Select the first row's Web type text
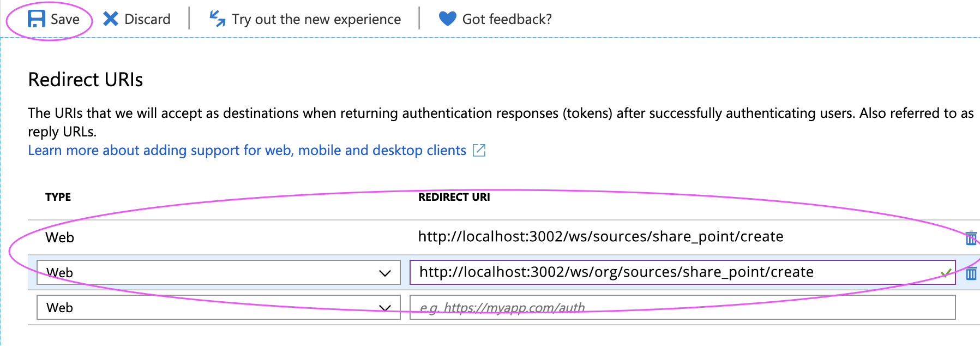Screen dimensions: 980x346 [x=59, y=237]
